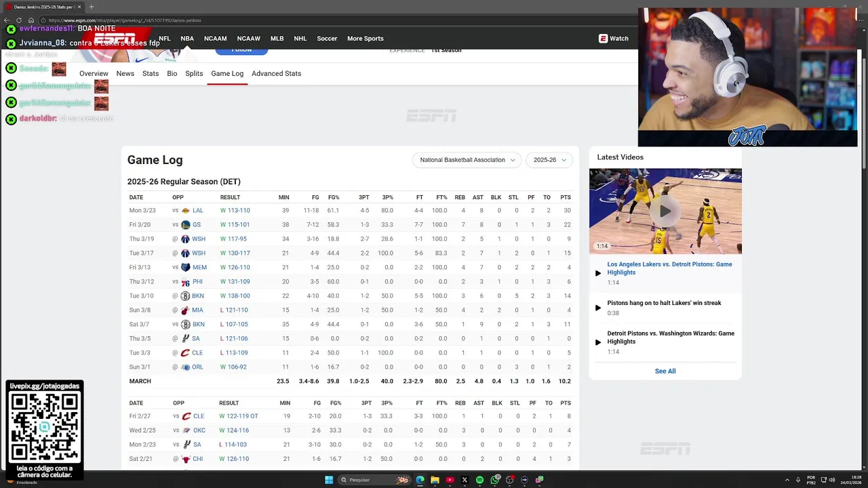The height and width of the screenshot is (488, 868).
Task: Open YouTube icon in the taskbar
Action: tap(450, 480)
